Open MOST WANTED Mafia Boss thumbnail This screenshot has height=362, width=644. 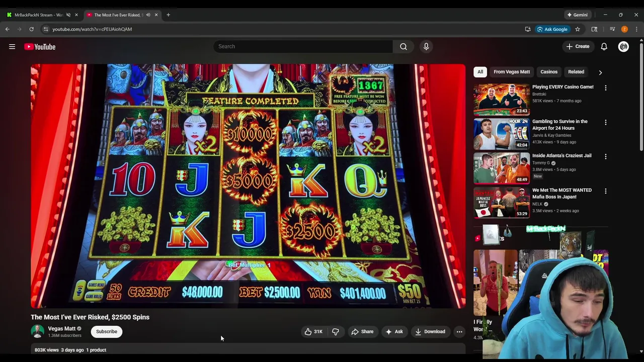(502, 203)
